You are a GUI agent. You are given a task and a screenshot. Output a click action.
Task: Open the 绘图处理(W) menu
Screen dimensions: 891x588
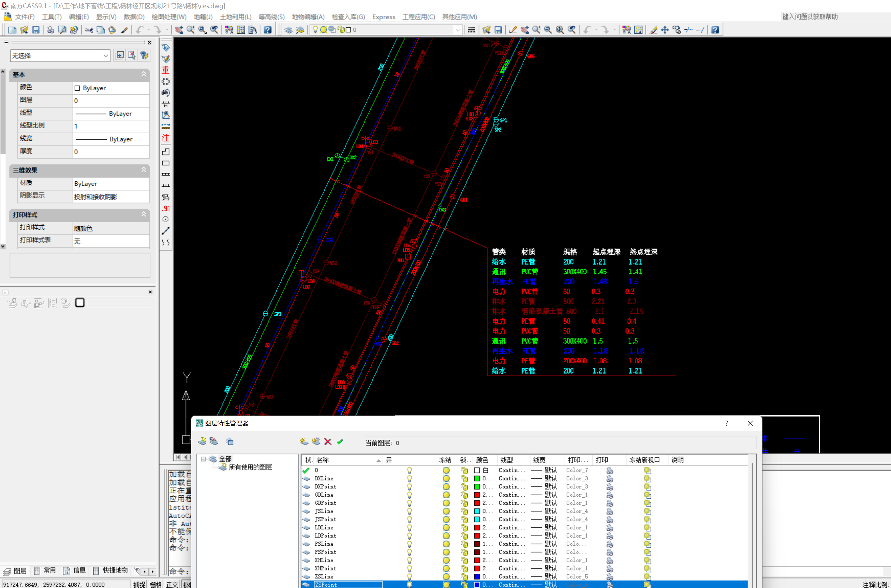coord(169,17)
